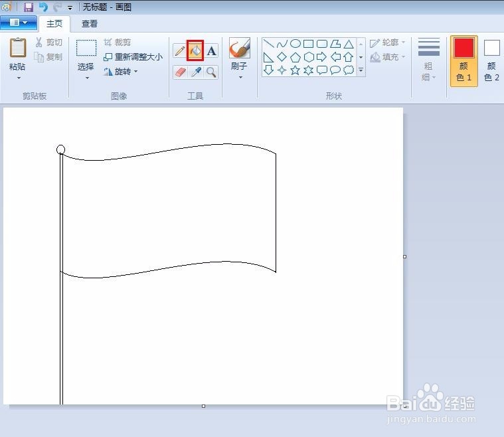Choose the Line shape

(268, 44)
